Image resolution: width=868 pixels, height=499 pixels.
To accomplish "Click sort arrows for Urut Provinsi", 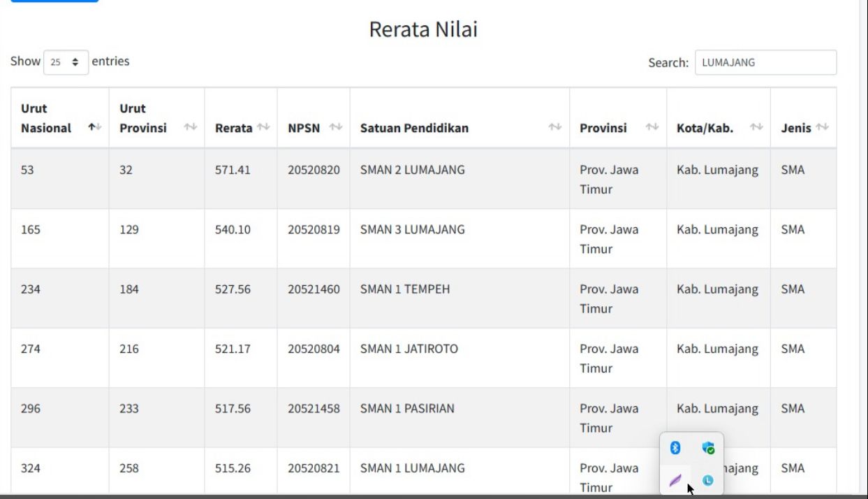I will point(190,127).
